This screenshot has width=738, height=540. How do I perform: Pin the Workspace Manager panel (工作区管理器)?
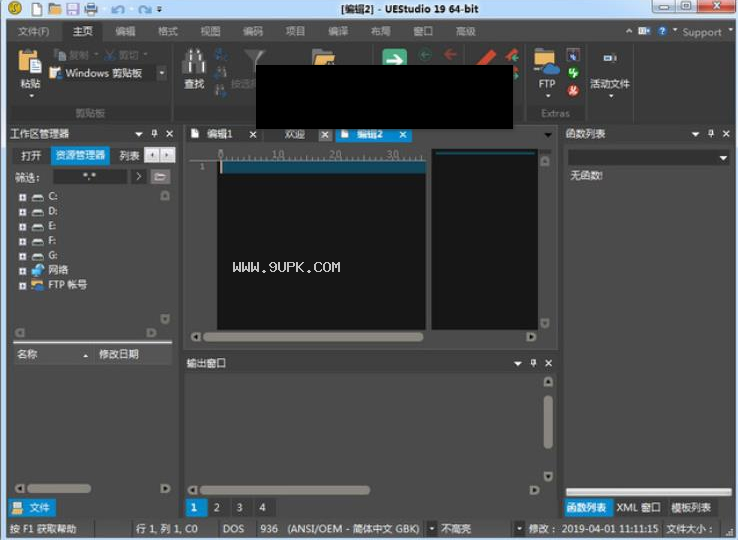[x=154, y=134]
